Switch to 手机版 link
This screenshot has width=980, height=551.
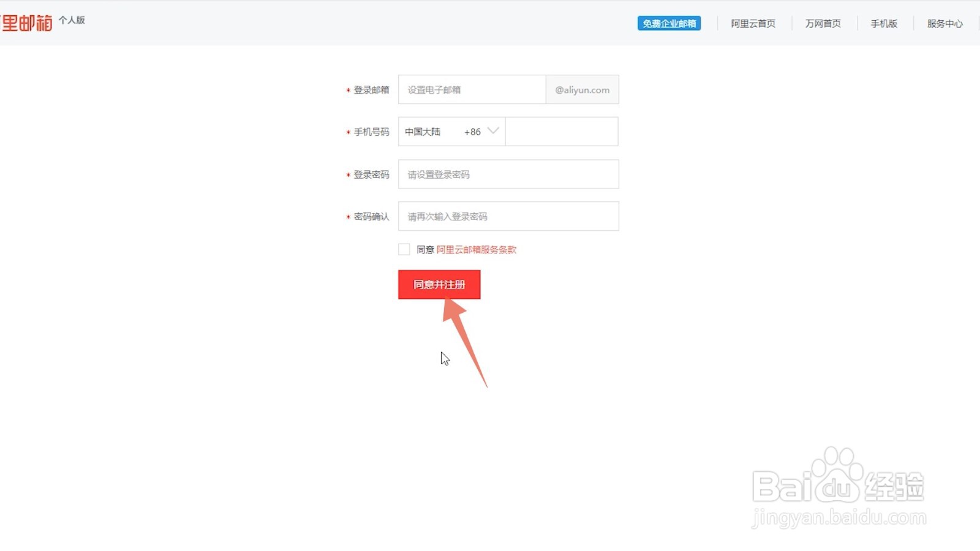(884, 23)
